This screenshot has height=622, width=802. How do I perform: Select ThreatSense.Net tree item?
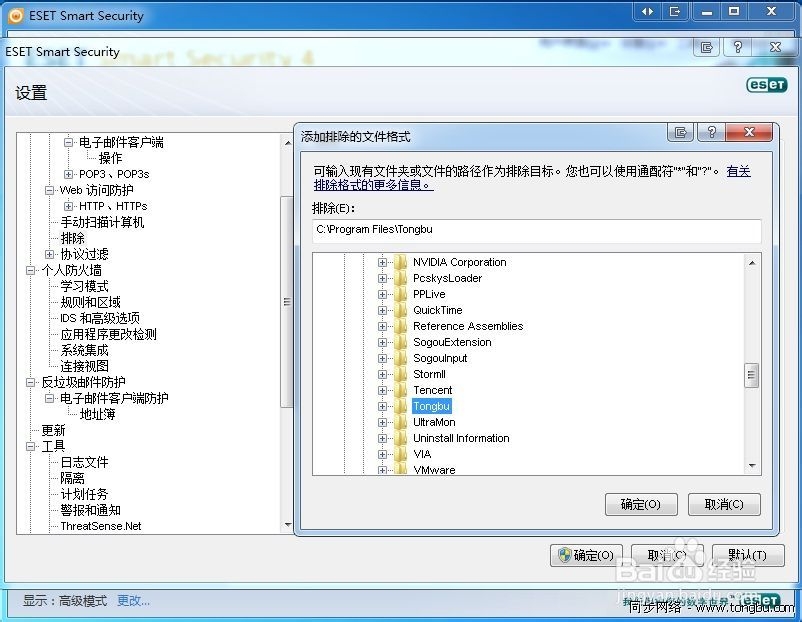101,526
